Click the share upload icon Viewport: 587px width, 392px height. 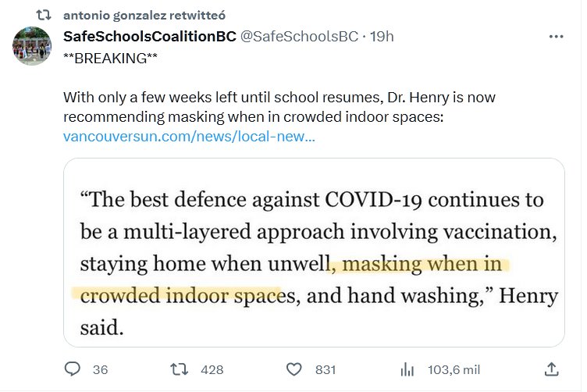551,369
